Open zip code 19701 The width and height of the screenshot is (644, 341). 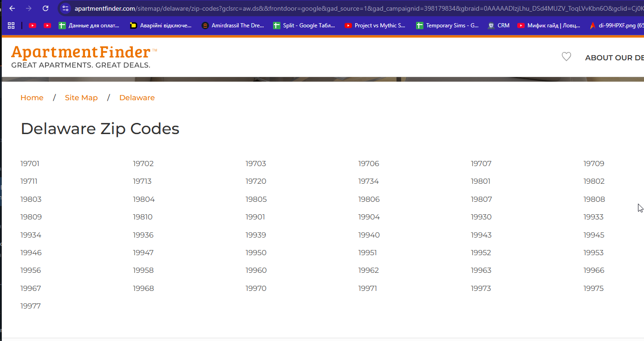coord(30,163)
